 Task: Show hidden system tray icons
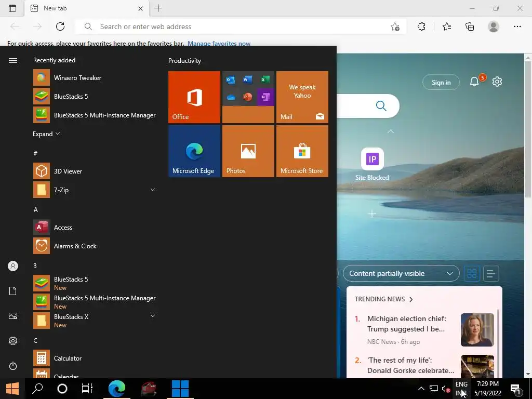421,389
